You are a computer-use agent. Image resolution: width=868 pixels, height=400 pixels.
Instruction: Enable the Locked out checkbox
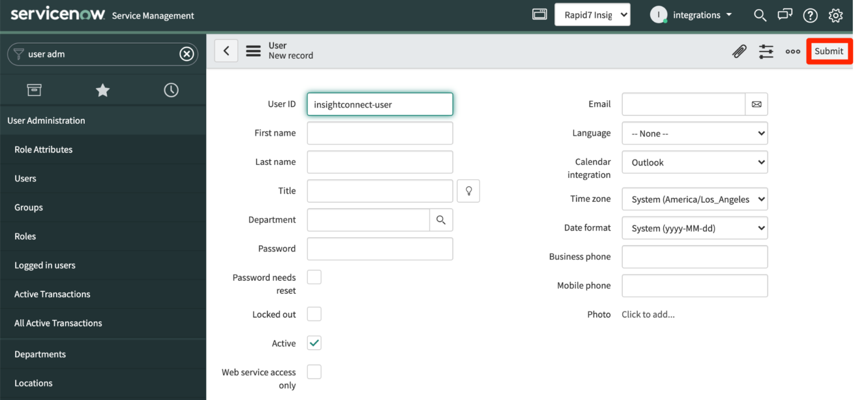tap(314, 314)
